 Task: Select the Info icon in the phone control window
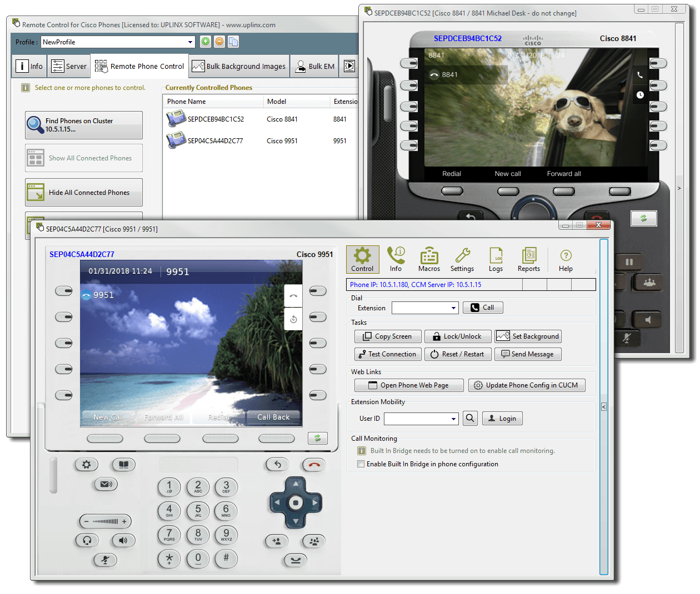pyautogui.click(x=396, y=259)
